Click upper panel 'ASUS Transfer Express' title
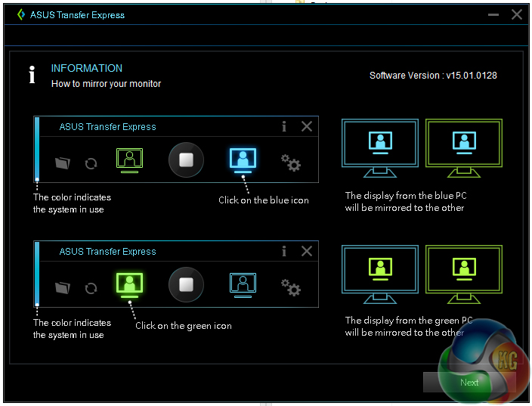This screenshot has width=532, height=406. click(107, 127)
